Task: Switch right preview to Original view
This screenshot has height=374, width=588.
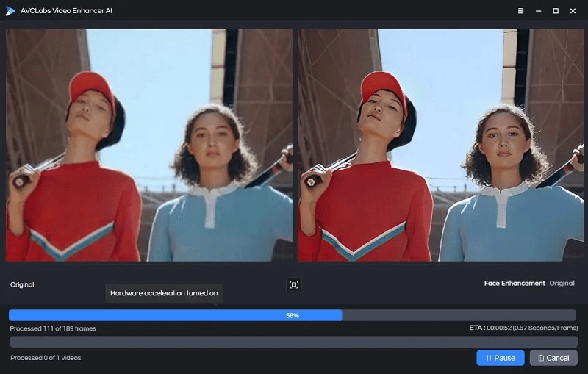Action: 562,283
